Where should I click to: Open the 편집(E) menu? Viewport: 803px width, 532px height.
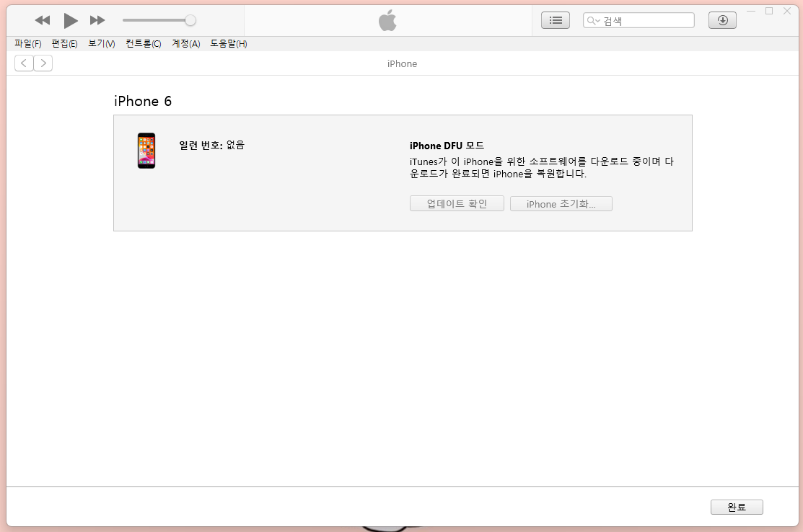click(x=64, y=44)
